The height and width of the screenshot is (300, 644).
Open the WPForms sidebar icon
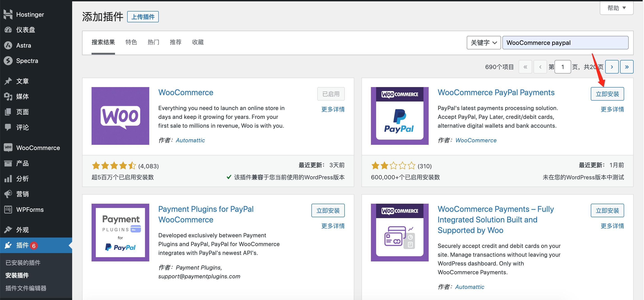tap(8, 210)
